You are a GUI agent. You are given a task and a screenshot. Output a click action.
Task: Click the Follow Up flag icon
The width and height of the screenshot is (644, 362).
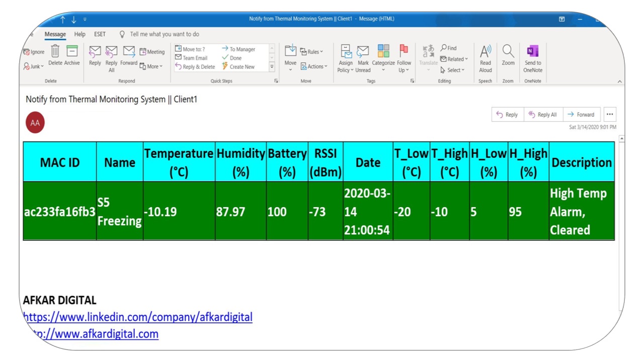point(404,51)
